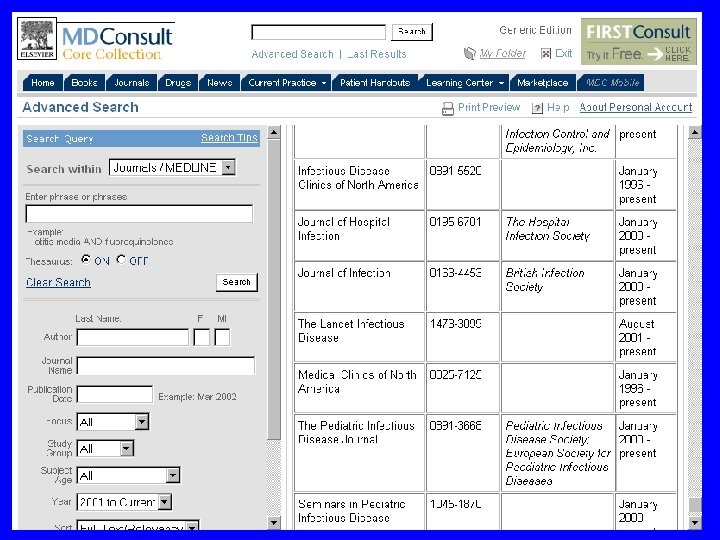The image size is (720, 540).
Task: Open the MDC Mobile tab
Action: [x=612, y=83]
